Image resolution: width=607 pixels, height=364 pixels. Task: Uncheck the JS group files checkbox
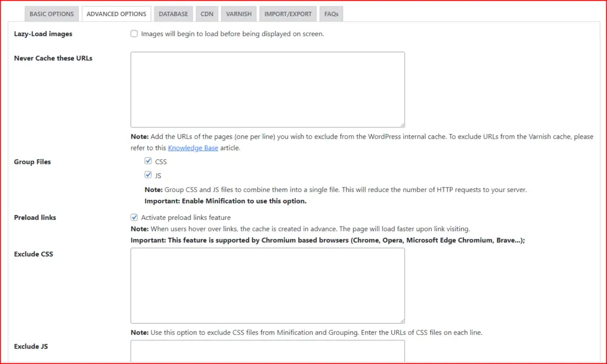[x=148, y=175]
